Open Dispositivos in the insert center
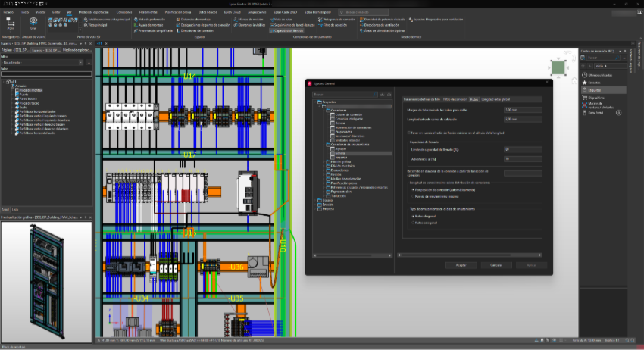Screen dimensions: 644x350 click(x=593, y=98)
